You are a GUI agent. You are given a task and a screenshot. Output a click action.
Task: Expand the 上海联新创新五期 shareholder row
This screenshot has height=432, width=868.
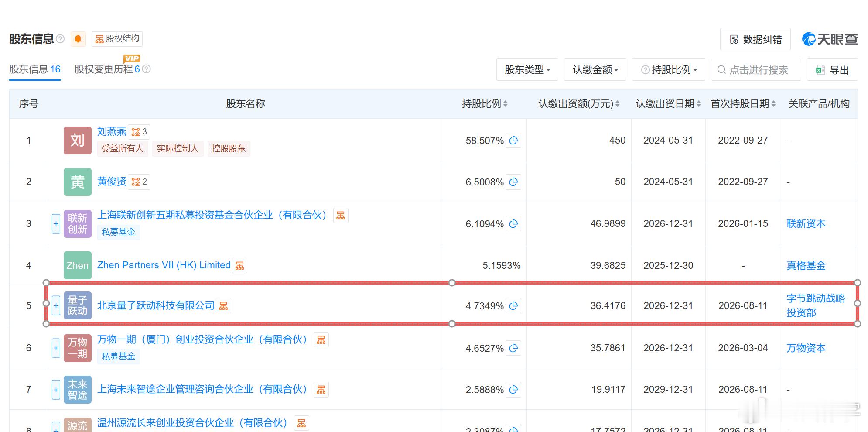pyautogui.click(x=56, y=224)
